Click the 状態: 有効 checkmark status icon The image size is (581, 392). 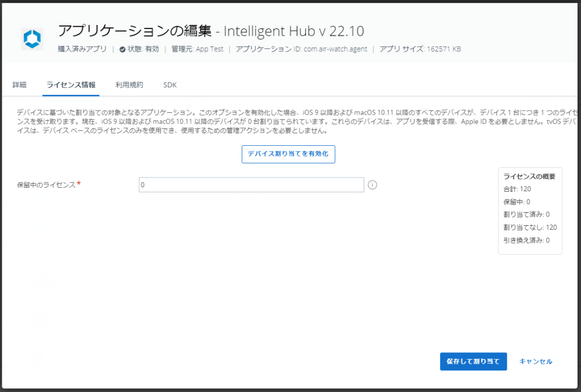tap(123, 49)
